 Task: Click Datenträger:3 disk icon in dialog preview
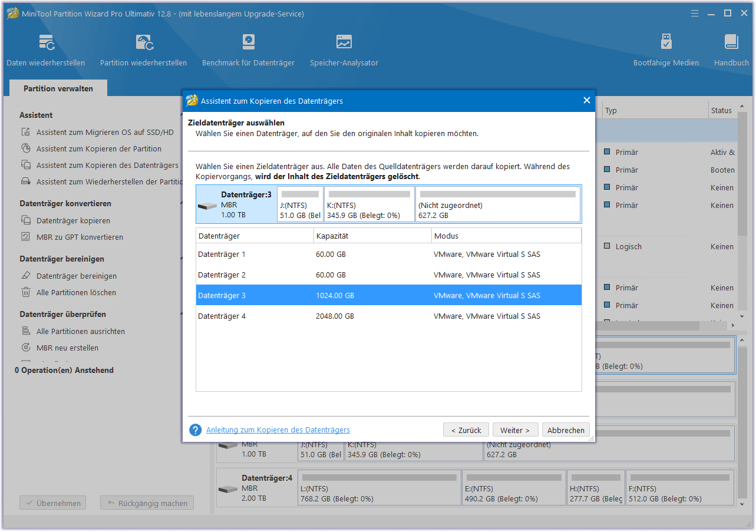[207, 206]
